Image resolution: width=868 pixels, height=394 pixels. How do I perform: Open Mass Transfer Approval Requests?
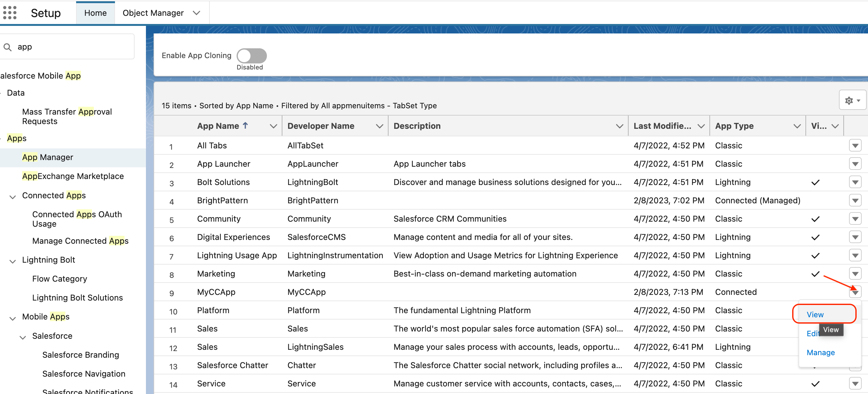coord(67,116)
